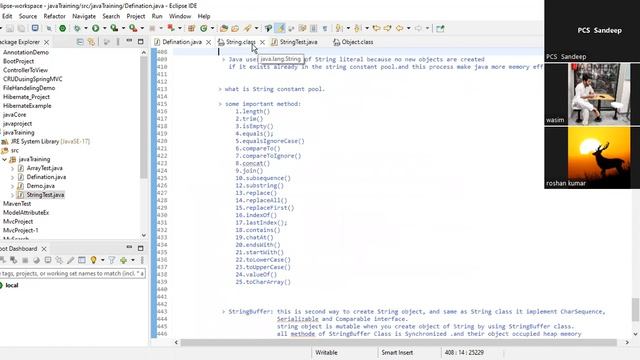Click the Back navigation yellow arrow

400,28
